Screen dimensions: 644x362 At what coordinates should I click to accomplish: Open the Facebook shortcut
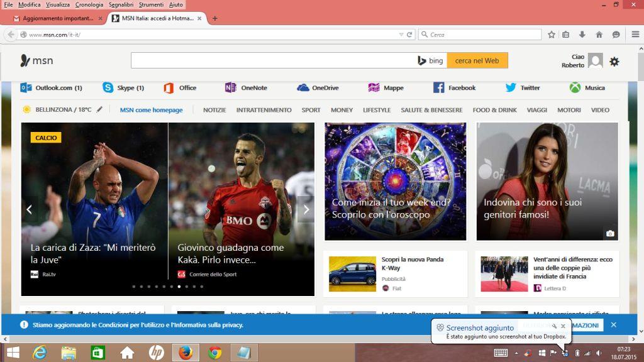coord(454,88)
